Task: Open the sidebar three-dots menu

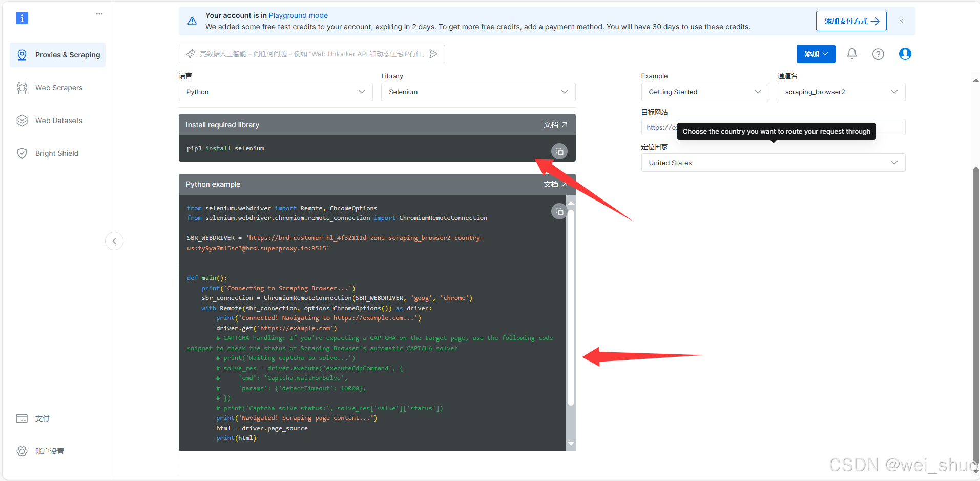Action: pyautogui.click(x=99, y=14)
